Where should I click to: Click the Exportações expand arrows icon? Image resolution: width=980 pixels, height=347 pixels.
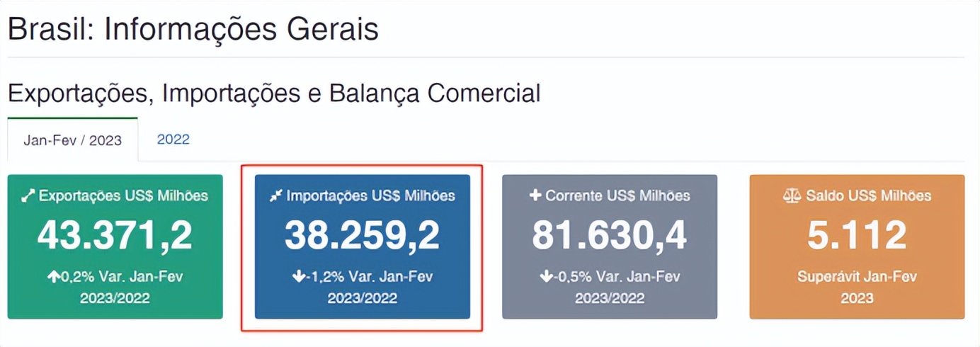(28, 196)
